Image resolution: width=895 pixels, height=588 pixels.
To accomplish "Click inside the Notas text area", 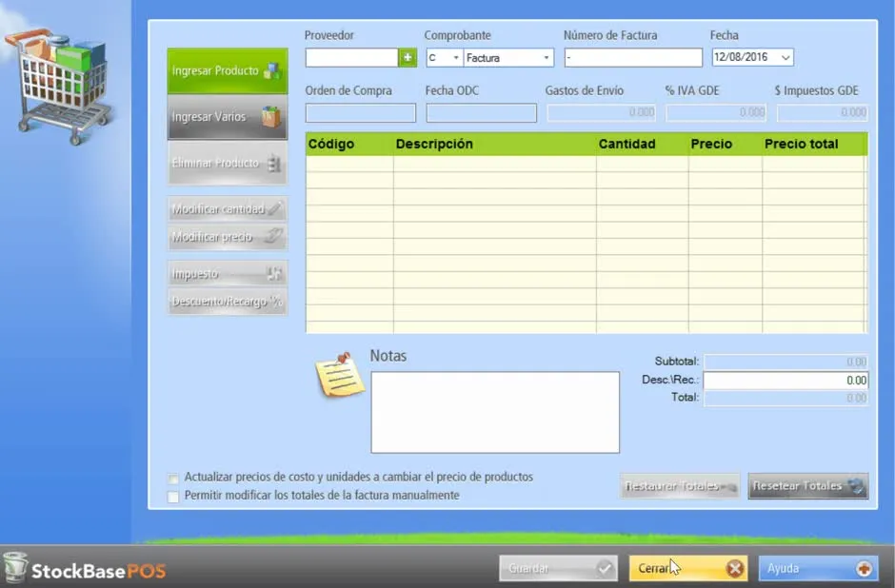I will [495, 412].
